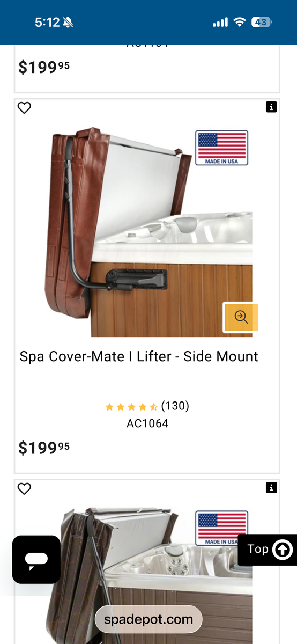This screenshot has height=644, width=297.
Task: Select the Side Mount lifter product image
Action: point(148,232)
